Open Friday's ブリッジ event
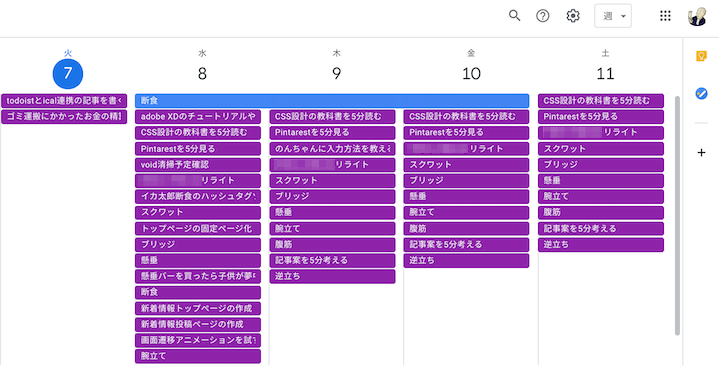The height and width of the screenshot is (365, 719). point(466,181)
